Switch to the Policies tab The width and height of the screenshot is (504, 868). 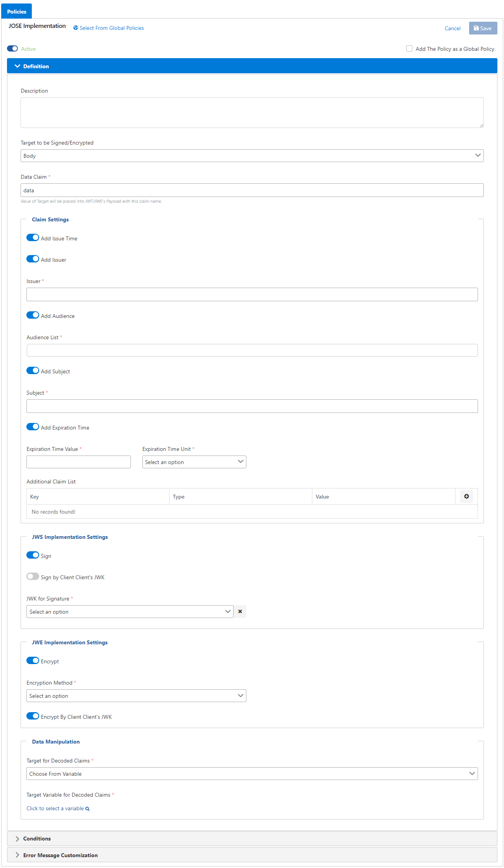pyautogui.click(x=17, y=12)
